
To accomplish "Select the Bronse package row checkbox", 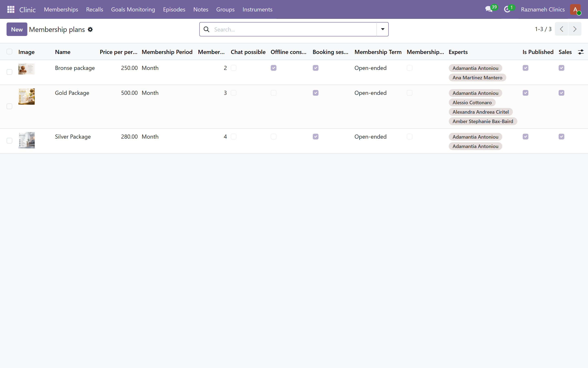I will 9,72.
